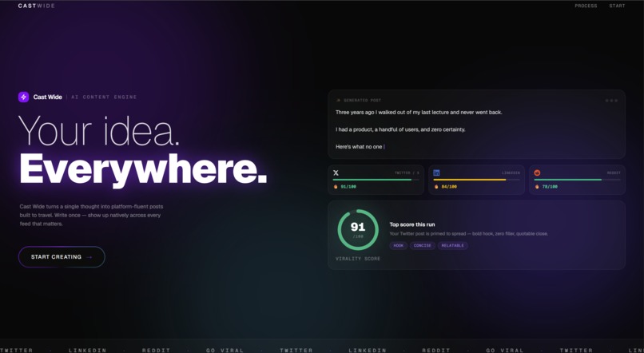Click the three dots on generated post card
The image size is (644, 353).
(x=611, y=101)
